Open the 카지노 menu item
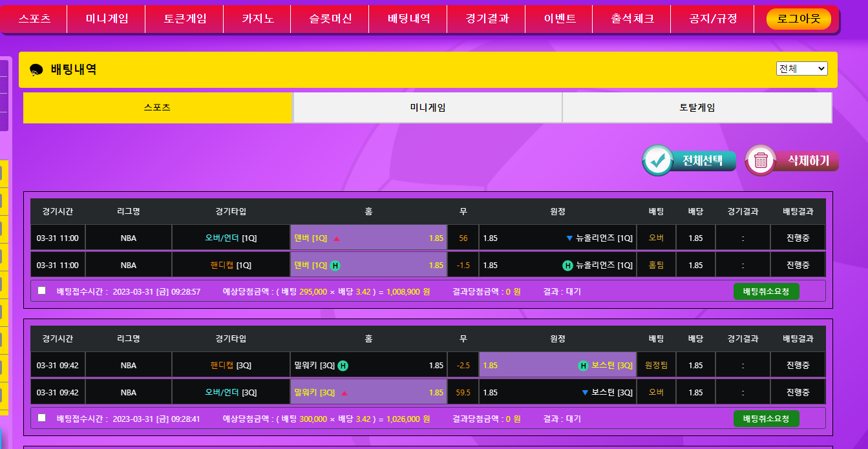Viewport: 868px width, 449px height. [258, 19]
